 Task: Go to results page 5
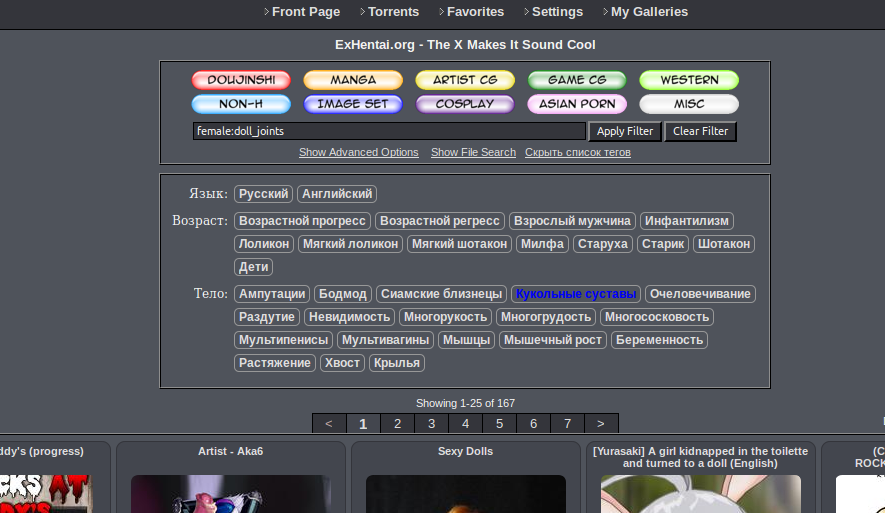[500, 423]
